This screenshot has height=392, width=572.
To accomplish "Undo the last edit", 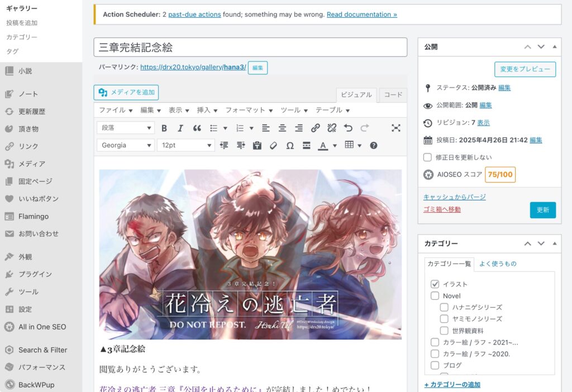I will [x=349, y=128].
